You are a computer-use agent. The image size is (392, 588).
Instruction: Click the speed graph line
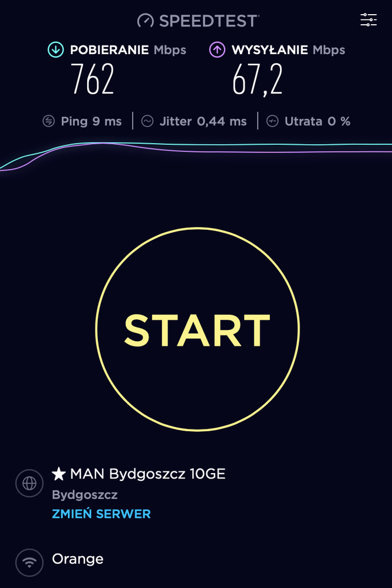(x=196, y=148)
